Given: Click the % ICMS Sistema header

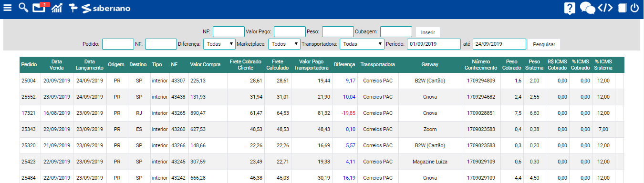Looking at the screenshot, I should pyautogui.click(x=603, y=64).
